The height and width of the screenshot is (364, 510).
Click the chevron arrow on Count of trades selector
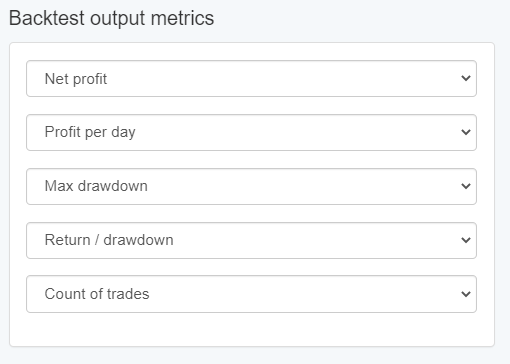[466, 294]
